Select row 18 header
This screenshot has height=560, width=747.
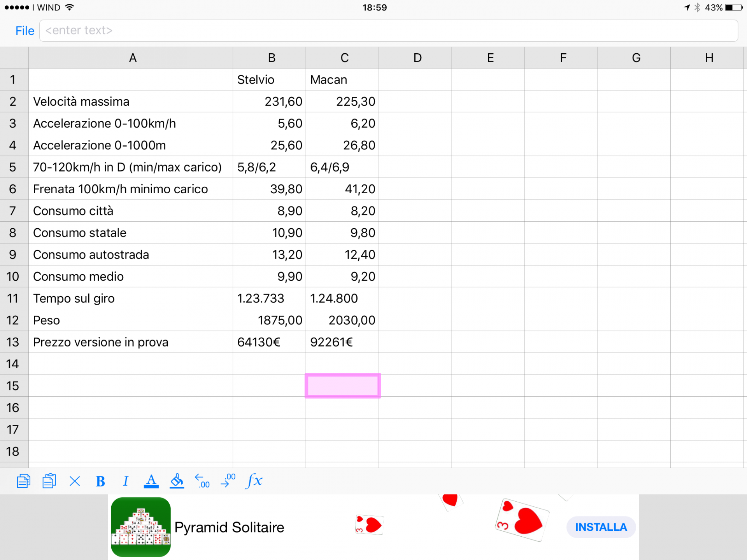point(14,451)
